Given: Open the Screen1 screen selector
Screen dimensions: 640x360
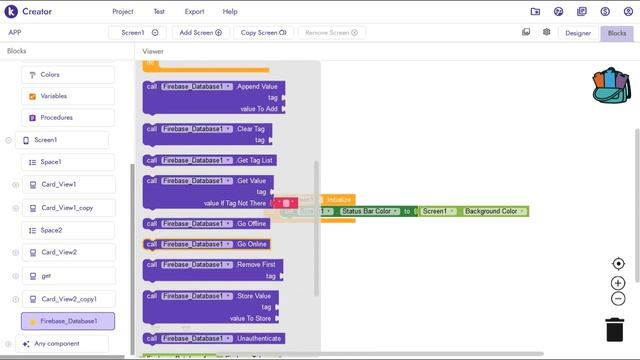Looking at the screenshot, I should coord(138,33).
